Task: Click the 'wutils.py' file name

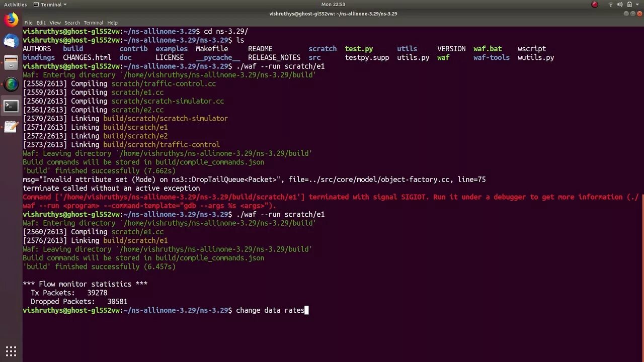Action: (x=536, y=57)
